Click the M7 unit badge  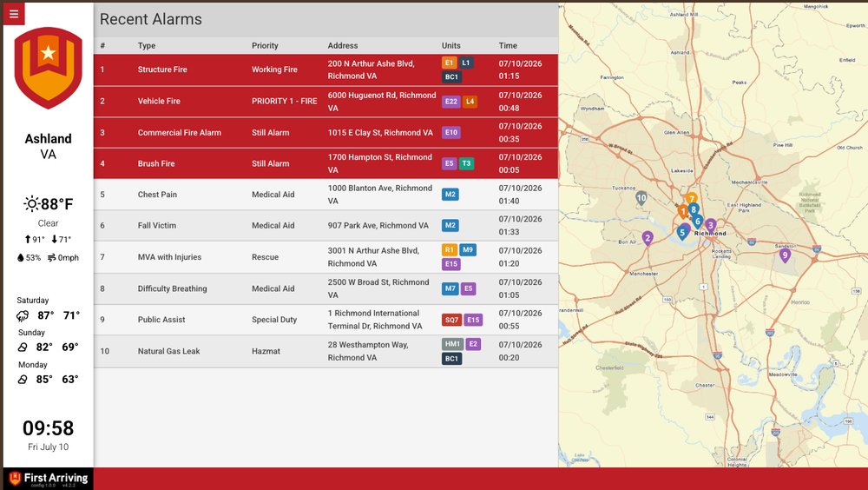(450, 288)
